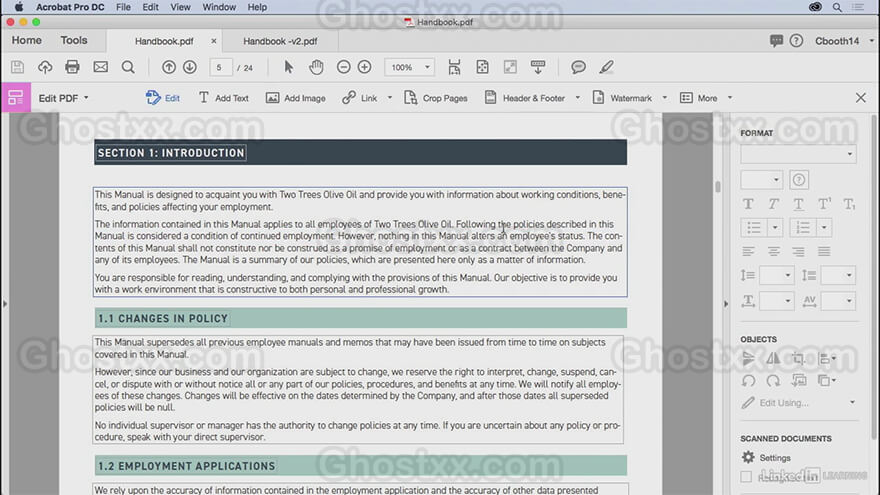Expand the Edit PDF tool dropdown
Viewport: 880px width, 495px height.
tap(86, 98)
